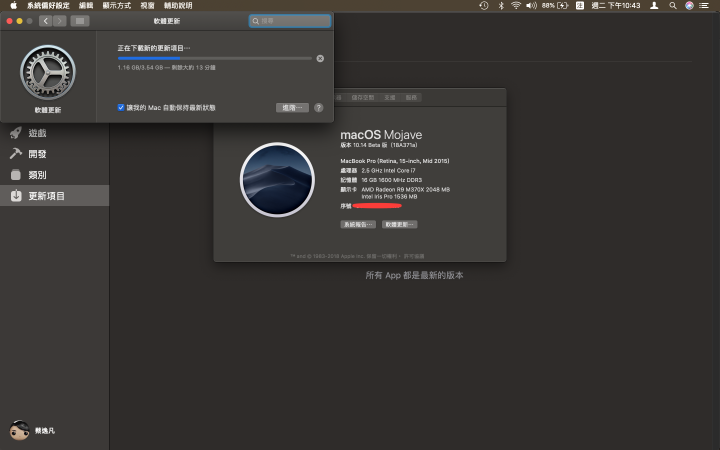720x450 pixels.
Task: Click the 軟體更新 button in About This Mac
Action: click(x=399, y=225)
